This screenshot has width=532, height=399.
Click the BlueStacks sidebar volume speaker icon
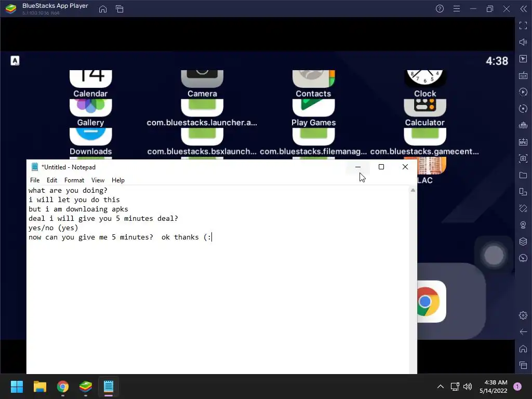tap(523, 42)
